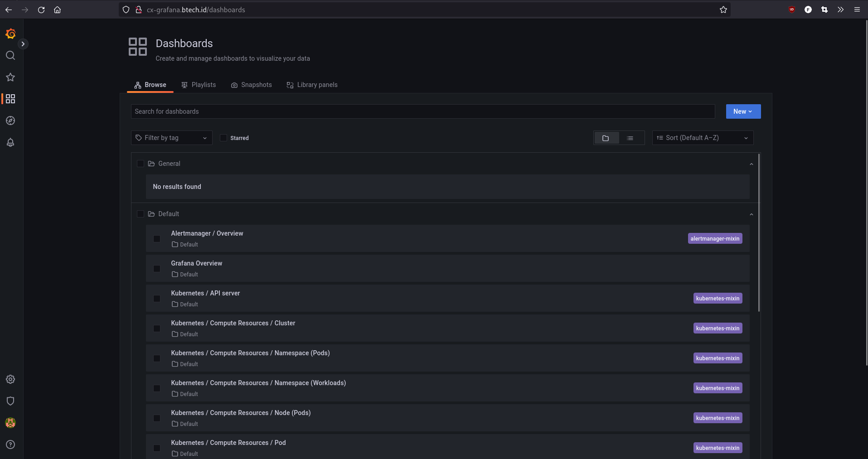Image resolution: width=868 pixels, height=459 pixels.
Task: Open Server admin shield icon
Action: pyautogui.click(x=10, y=401)
